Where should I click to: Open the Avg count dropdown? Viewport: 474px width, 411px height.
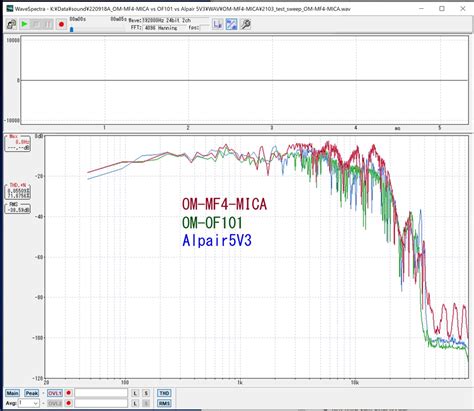click(x=28, y=403)
